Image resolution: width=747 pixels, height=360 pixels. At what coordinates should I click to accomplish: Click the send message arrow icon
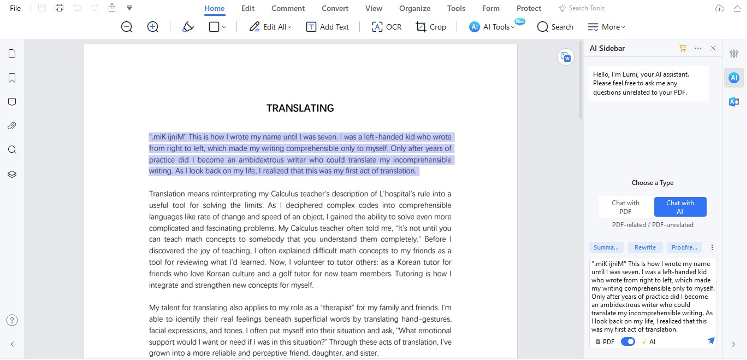711,341
